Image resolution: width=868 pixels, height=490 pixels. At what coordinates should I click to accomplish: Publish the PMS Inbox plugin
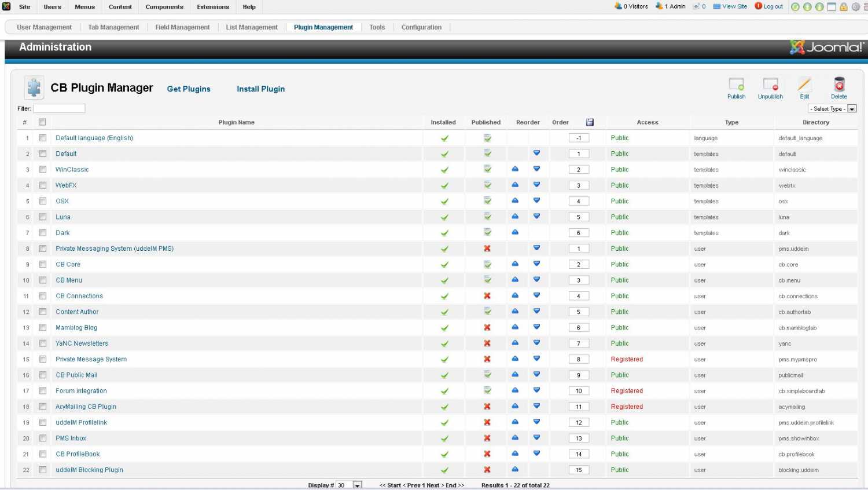[x=487, y=438]
